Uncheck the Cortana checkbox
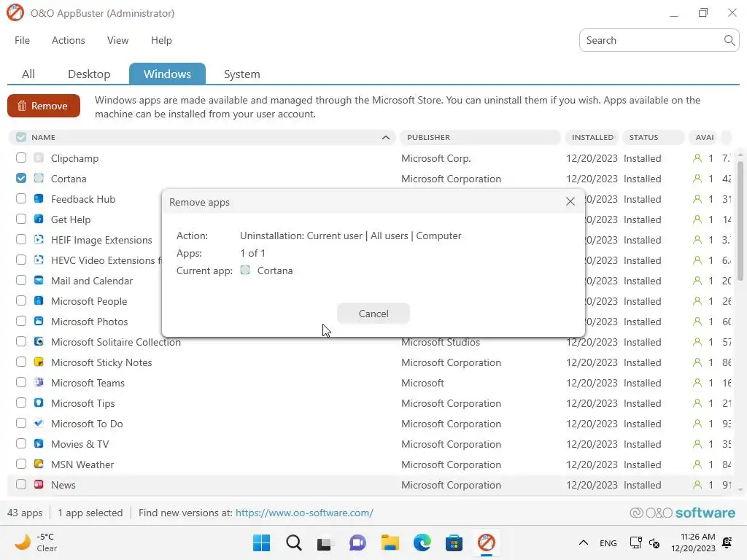 [21, 178]
